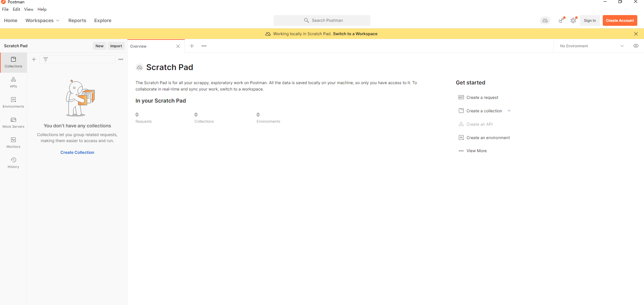Viewport: 644px width, 305px height.
Task: Click the Import button
Action: click(x=116, y=46)
